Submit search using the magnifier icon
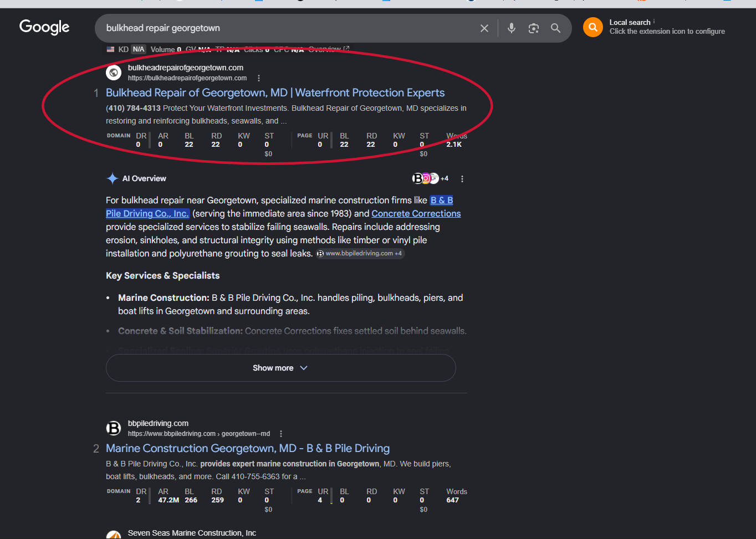Screen dimensions: 756x539 point(555,28)
